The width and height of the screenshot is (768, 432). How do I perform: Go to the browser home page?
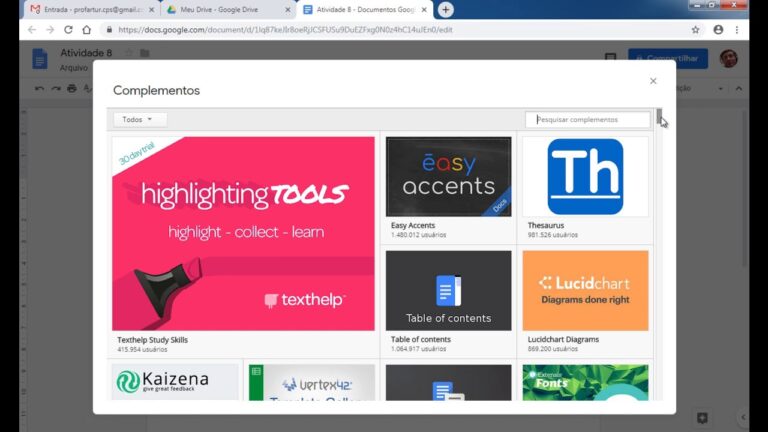87,30
